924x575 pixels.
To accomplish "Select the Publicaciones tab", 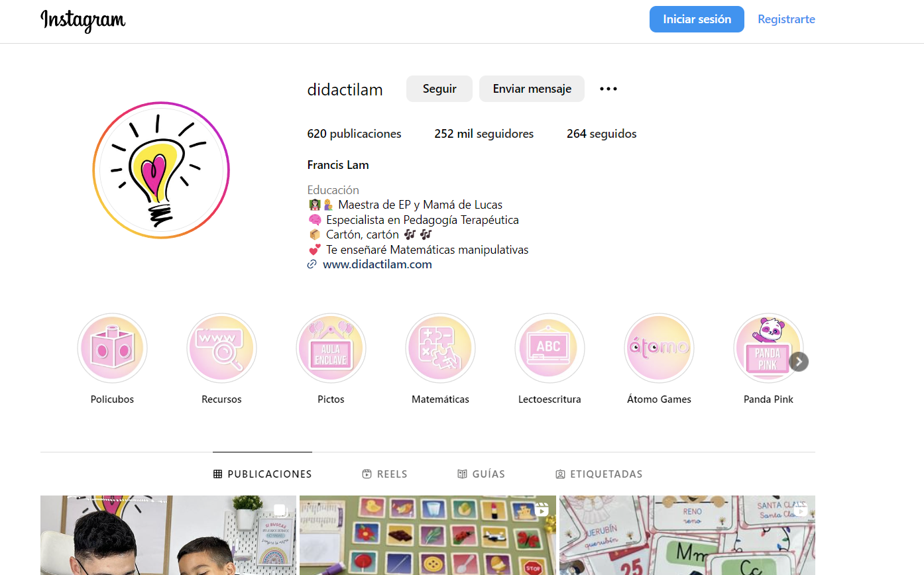I will [x=262, y=474].
